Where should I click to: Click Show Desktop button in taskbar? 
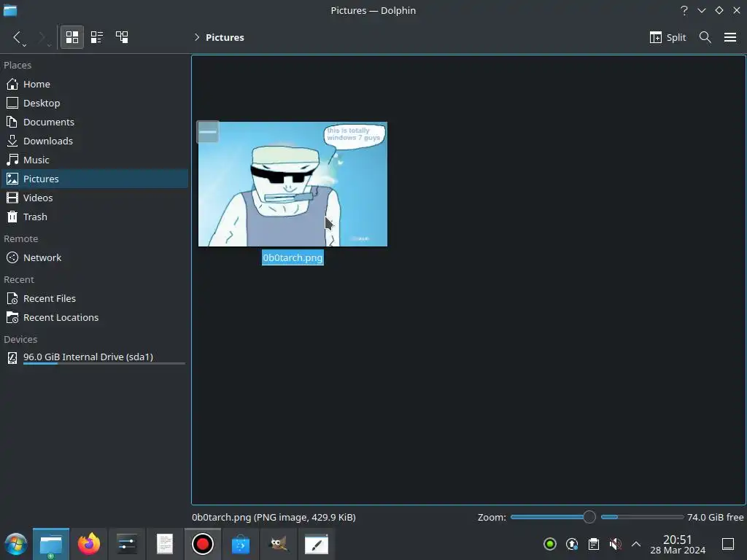[x=728, y=544]
